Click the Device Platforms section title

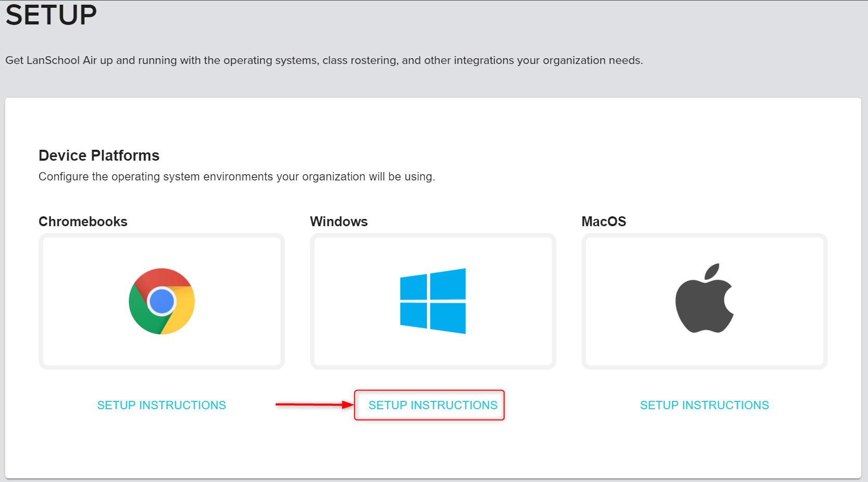(x=99, y=155)
